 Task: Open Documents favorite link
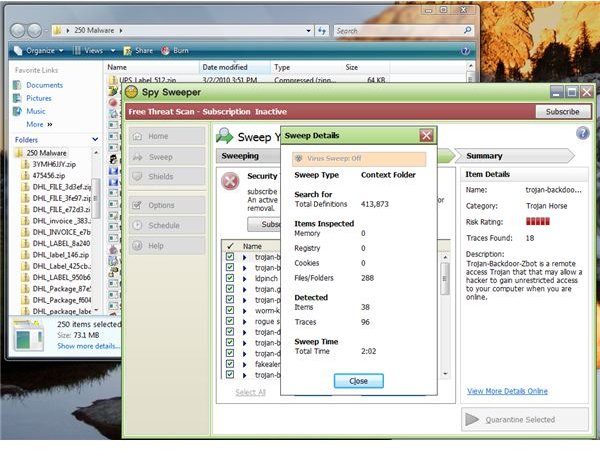pos(44,85)
